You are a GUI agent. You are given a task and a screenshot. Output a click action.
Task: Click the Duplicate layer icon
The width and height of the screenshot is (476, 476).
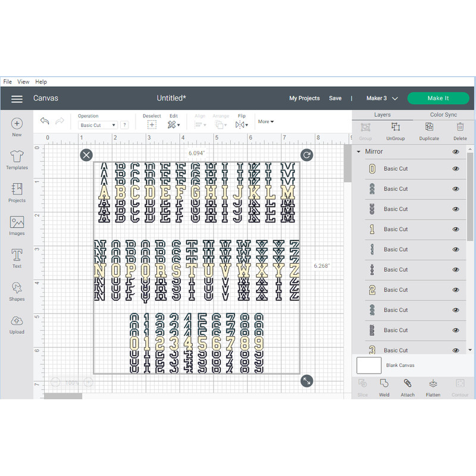click(429, 130)
